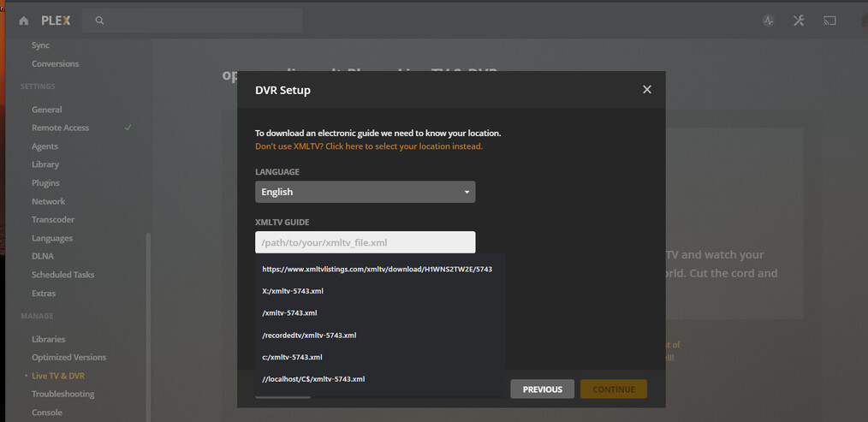
Task: Select Live TV & DVR in the sidebar
Action: (58, 376)
